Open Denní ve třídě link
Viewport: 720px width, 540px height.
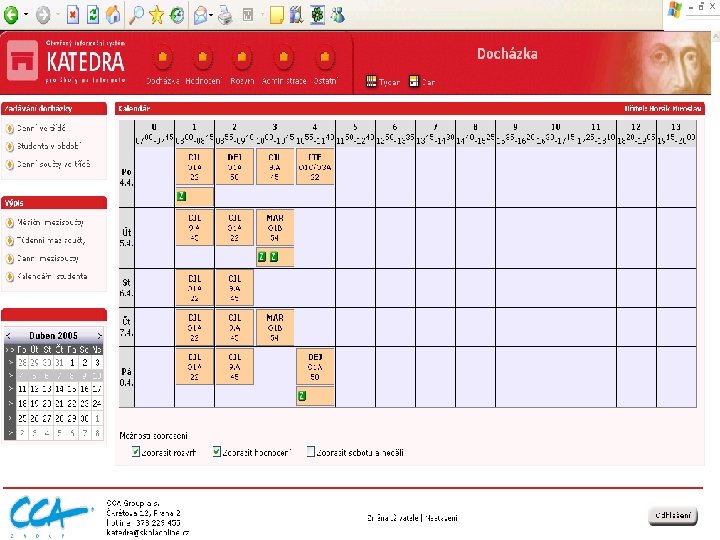click(41, 128)
